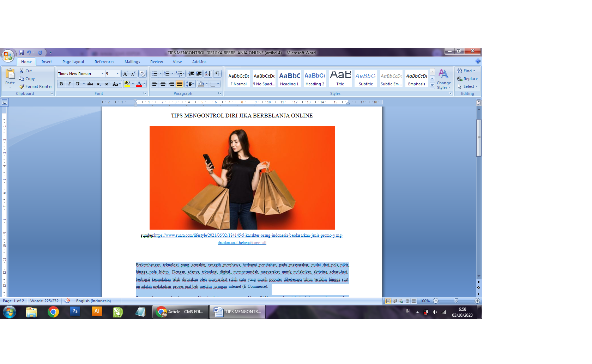Screen dimensions: 592x364
Task: Click the vertical scrollbar thumb
Action: pos(479,138)
